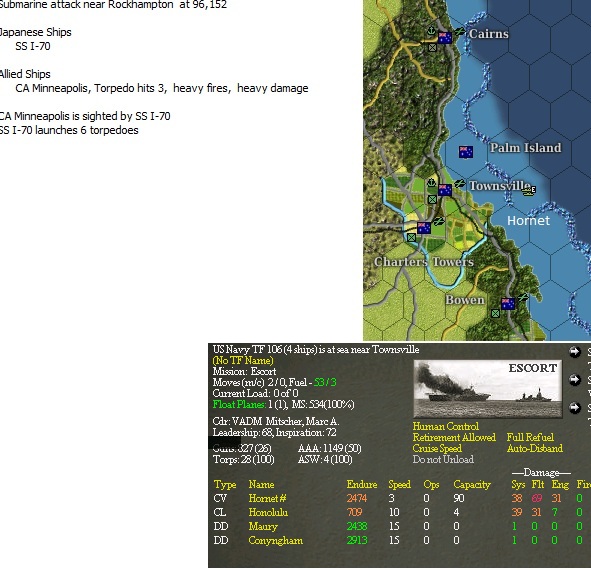Select the task force ship icon marked E
591x570 pixels.
(x=529, y=191)
